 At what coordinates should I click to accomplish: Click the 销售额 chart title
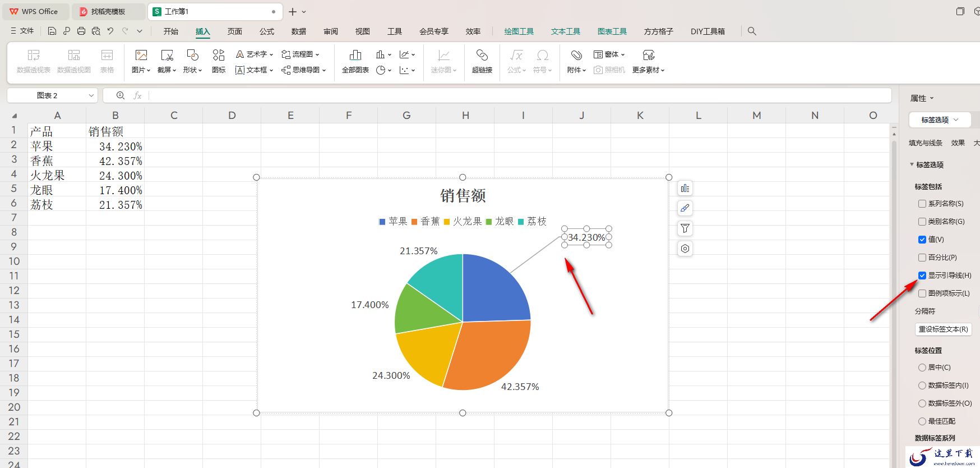(463, 195)
